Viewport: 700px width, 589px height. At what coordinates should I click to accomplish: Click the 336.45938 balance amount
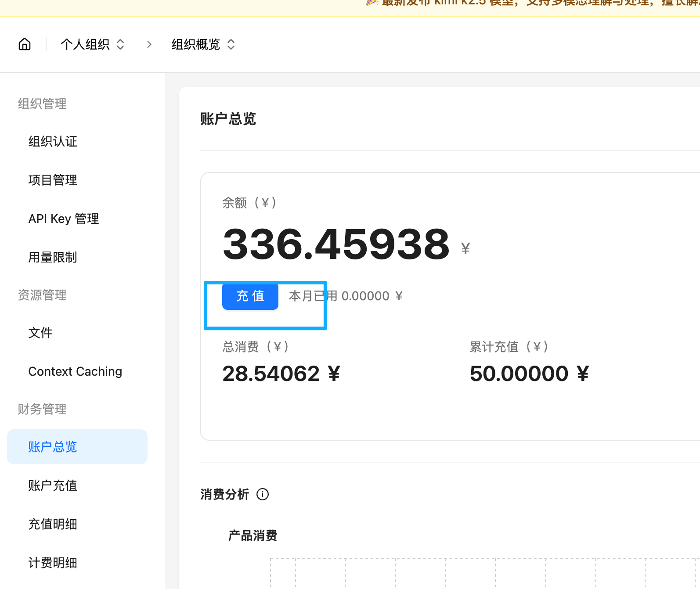coord(336,244)
